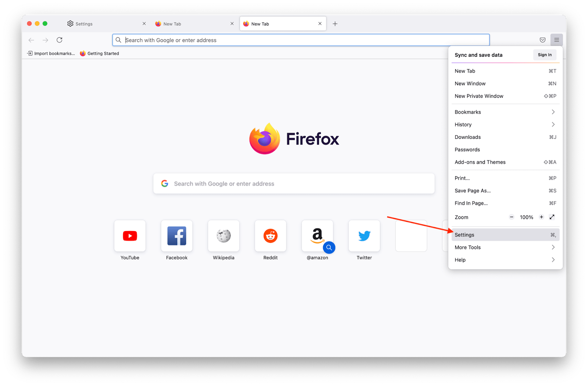Focus the address bar input
Viewport: 588px width, 386px height.
pyautogui.click(x=301, y=40)
